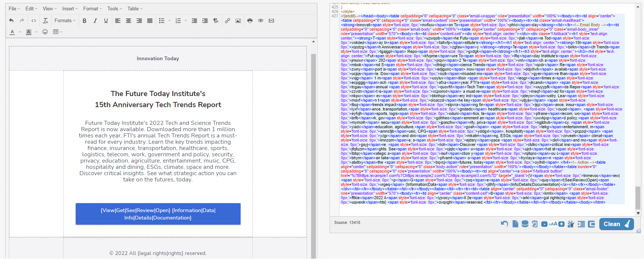This screenshot has width=644, height=259.
Task: Expand bullet list style dropdown arrow
Action: 170,21
